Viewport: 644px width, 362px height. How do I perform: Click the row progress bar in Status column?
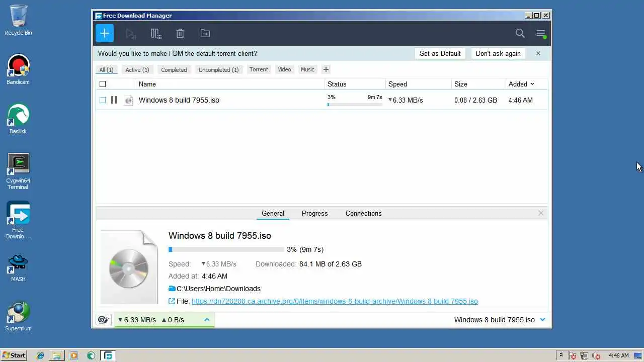click(355, 105)
